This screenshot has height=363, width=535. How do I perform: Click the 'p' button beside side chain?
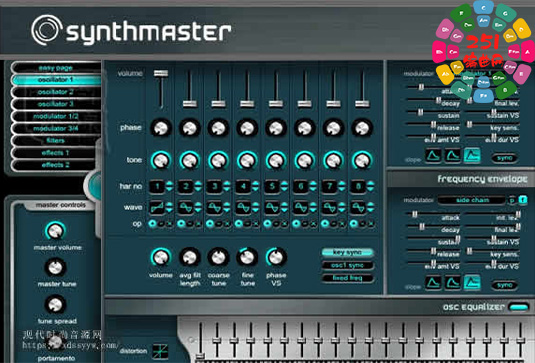pyautogui.click(x=511, y=200)
